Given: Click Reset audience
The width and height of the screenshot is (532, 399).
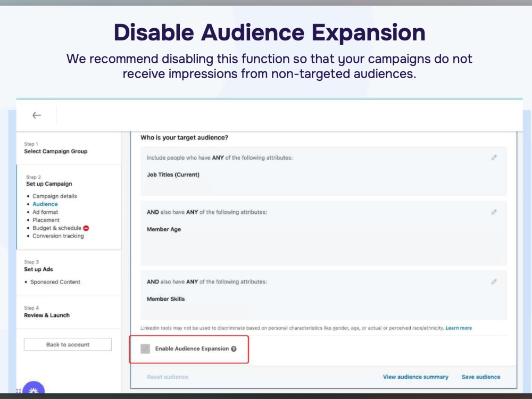Looking at the screenshot, I should 167,377.
